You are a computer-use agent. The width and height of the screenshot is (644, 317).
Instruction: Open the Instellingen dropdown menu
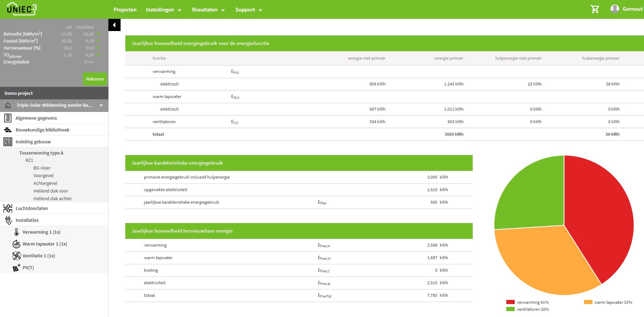163,10
